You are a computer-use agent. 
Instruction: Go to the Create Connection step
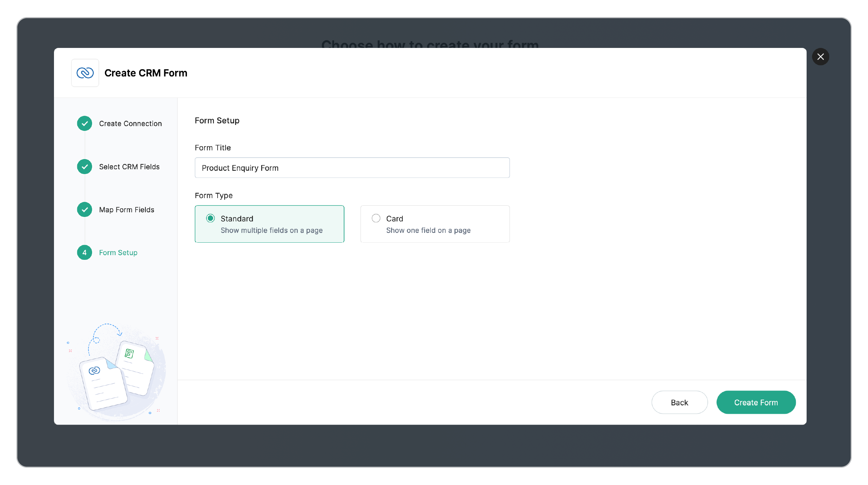click(130, 124)
